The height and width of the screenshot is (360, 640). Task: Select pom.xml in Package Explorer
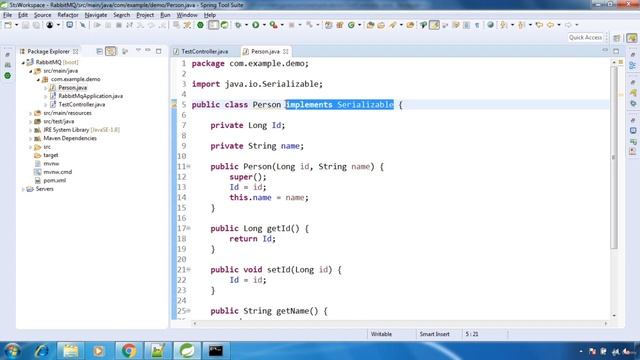[x=55, y=180]
